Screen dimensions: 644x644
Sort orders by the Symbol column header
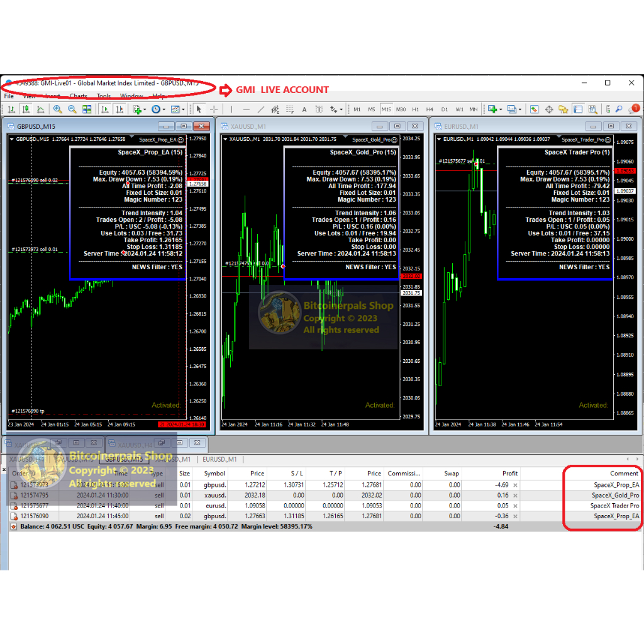point(210,474)
